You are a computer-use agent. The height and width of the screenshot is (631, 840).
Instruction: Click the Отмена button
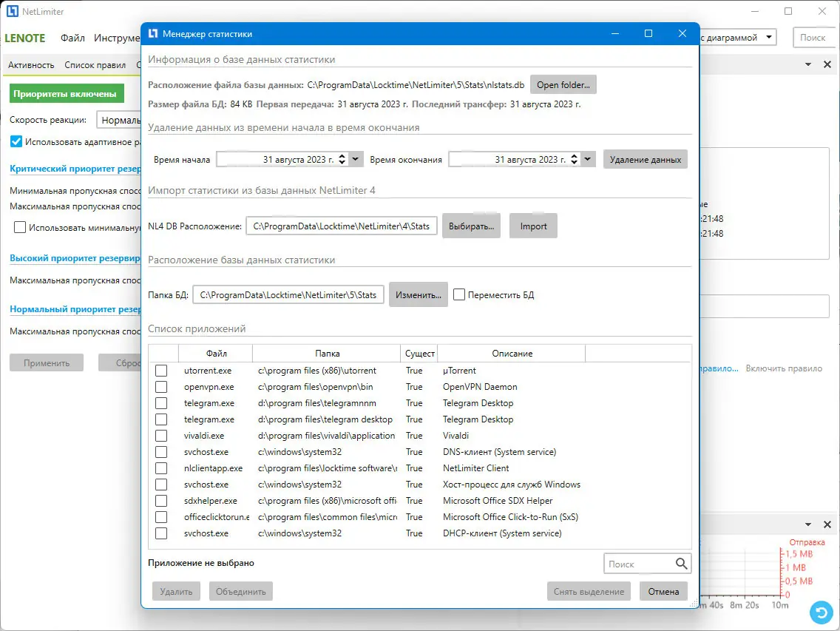[x=663, y=591]
